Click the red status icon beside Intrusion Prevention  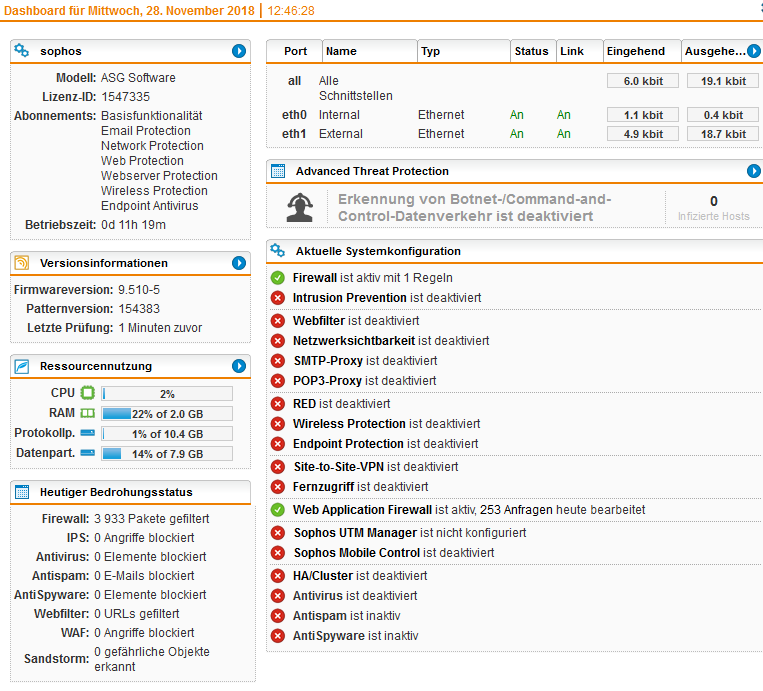point(278,298)
